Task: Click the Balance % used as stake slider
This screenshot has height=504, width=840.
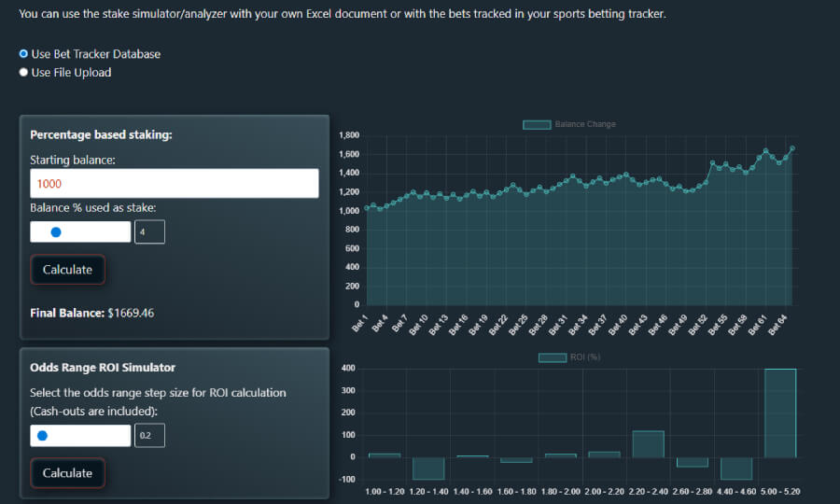Action: click(80, 232)
